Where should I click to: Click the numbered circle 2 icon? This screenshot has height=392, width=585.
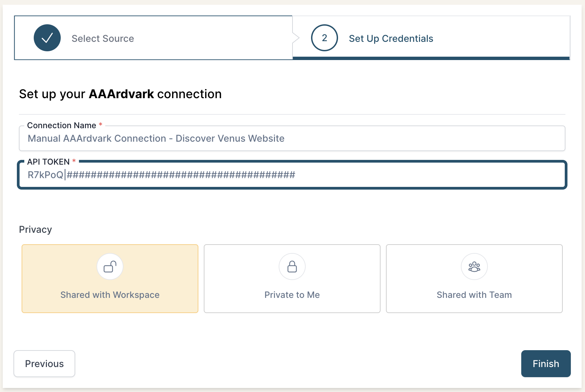tap(324, 38)
